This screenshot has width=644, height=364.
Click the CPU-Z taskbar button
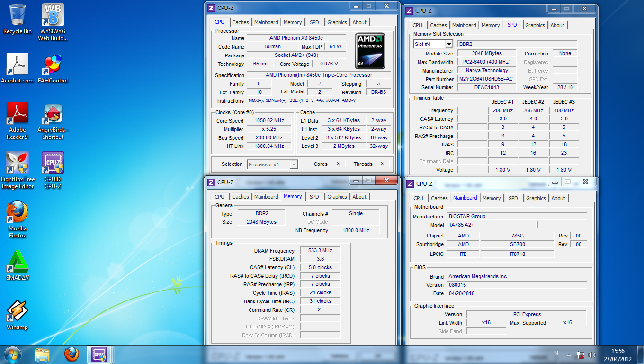pyautogui.click(x=99, y=355)
